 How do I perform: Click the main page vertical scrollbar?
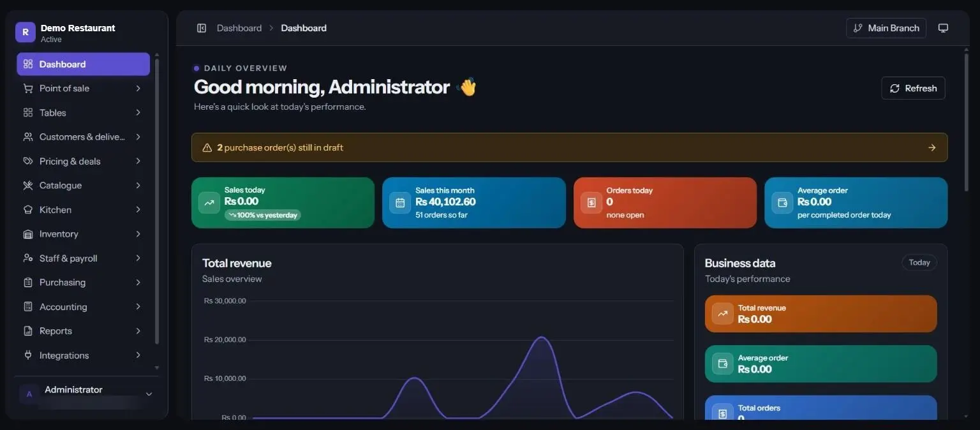click(967, 121)
